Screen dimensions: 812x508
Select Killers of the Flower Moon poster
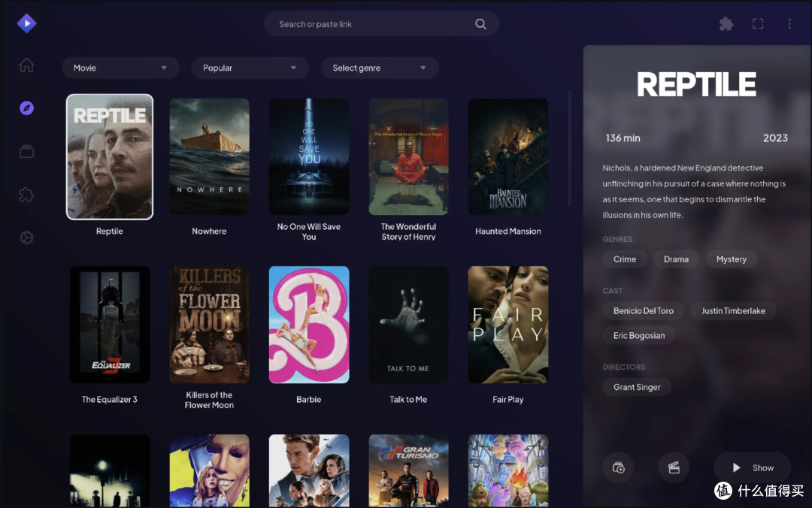point(209,325)
